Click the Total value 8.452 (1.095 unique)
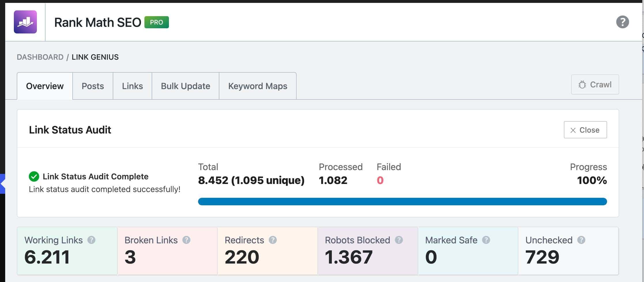 (251, 180)
